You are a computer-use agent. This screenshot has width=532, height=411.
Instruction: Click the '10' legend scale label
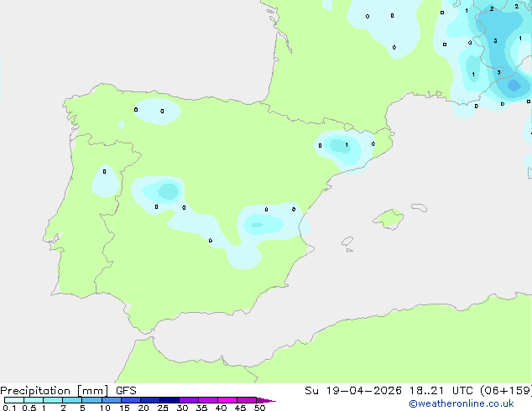tap(105, 408)
